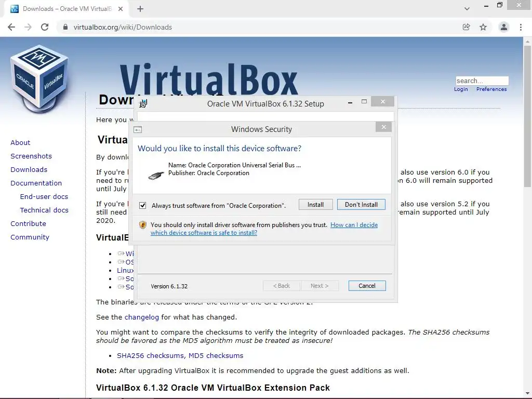
Task: Click the Version 6.1.32 label
Action: pos(169,286)
